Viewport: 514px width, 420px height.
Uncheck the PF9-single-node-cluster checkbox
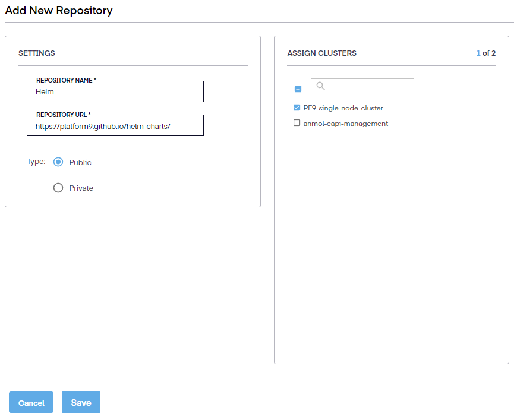click(297, 108)
